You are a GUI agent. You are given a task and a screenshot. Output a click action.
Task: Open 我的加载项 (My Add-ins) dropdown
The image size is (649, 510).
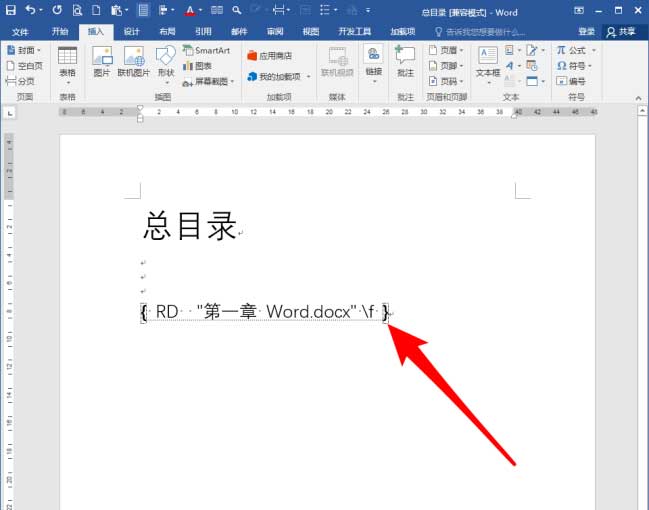[279, 77]
